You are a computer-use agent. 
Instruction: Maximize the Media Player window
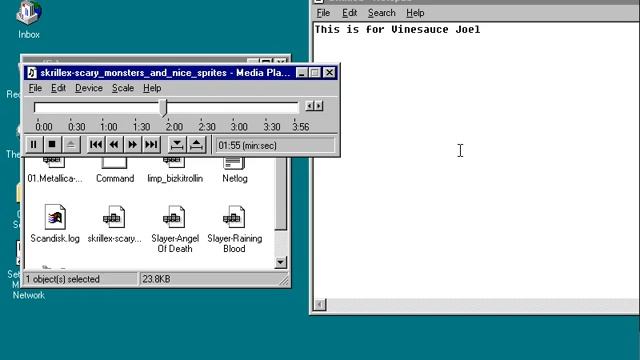pyautogui.click(x=315, y=73)
